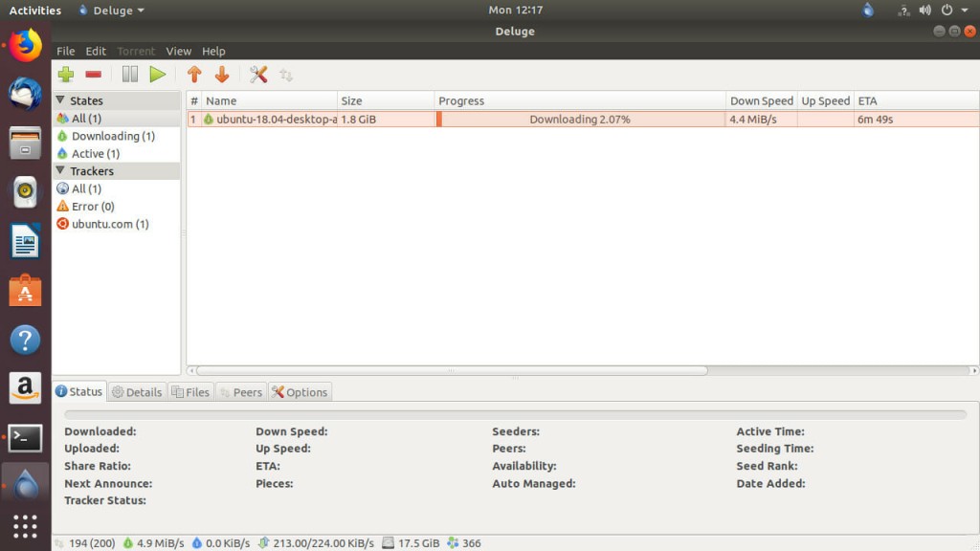This screenshot has width=980, height=551.
Task: Click free disk space 17.5 GiB indicator
Action: (411, 543)
